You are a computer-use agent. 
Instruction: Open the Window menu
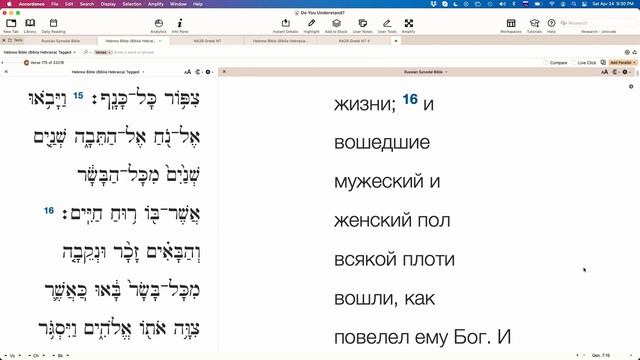(x=178, y=4)
